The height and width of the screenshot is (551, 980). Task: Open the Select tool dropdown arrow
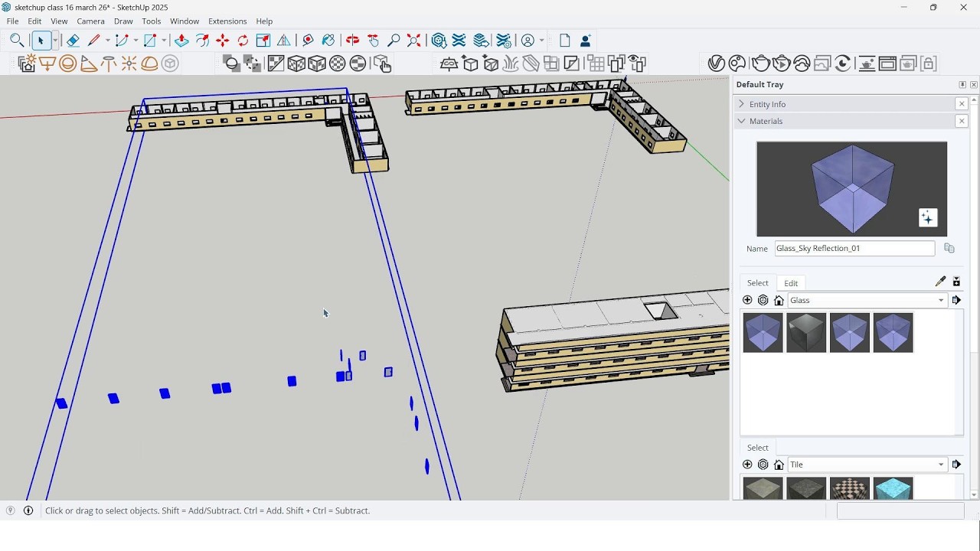click(55, 41)
